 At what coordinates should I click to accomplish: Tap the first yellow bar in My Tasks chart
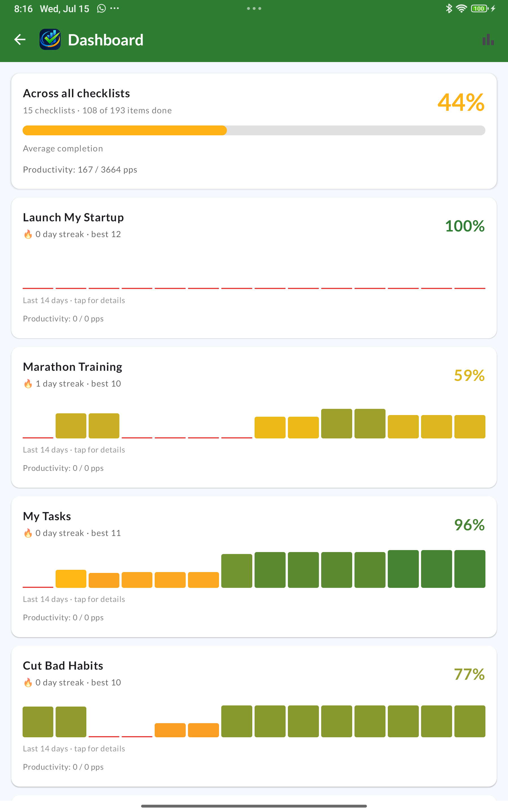click(71, 579)
